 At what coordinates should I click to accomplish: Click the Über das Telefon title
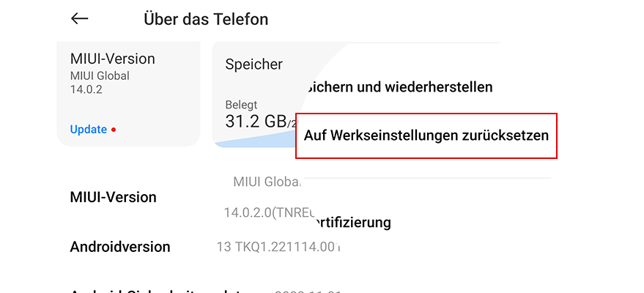pyautogui.click(x=206, y=19)
